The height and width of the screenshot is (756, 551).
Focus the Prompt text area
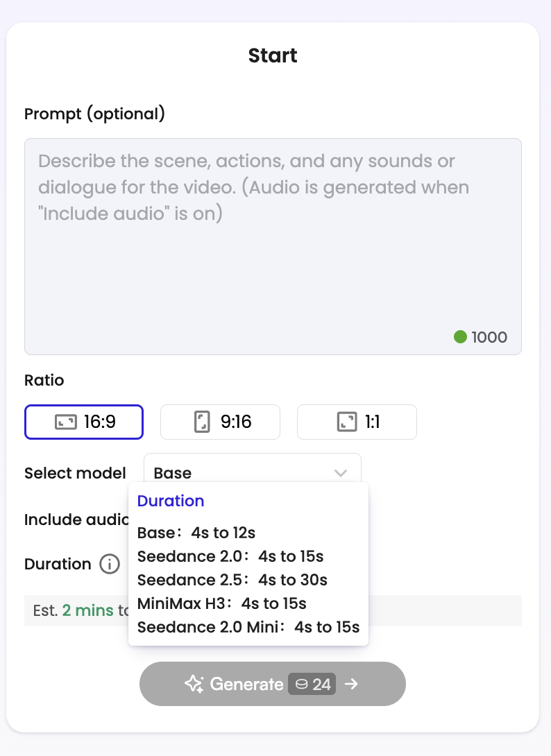point(273,247)
